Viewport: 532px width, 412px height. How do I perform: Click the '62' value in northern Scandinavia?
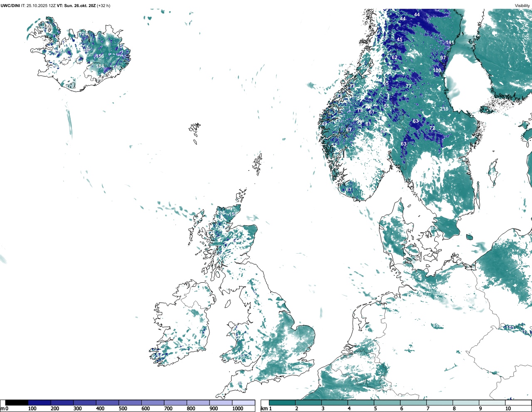[x=394, y=58]
